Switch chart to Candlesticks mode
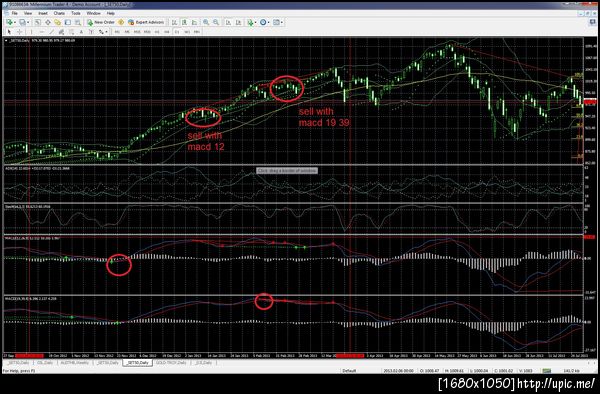This screenshot has width=600, height=394. point(184,22)
